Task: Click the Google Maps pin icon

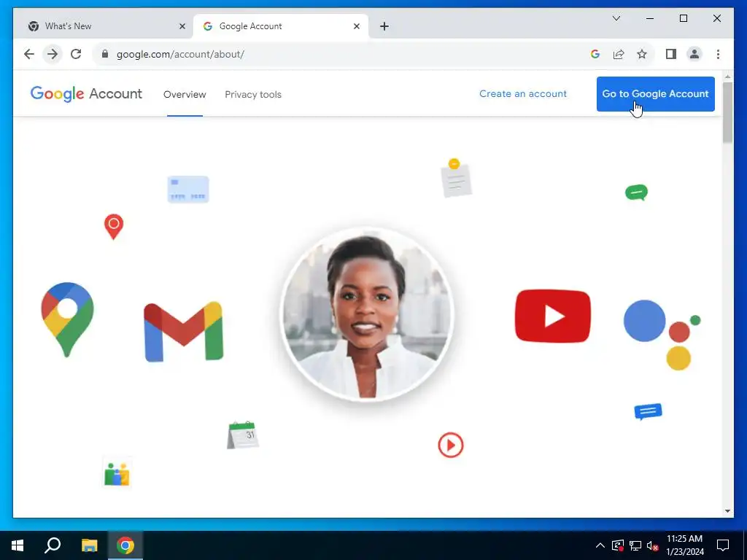Action: pos(67,319)
